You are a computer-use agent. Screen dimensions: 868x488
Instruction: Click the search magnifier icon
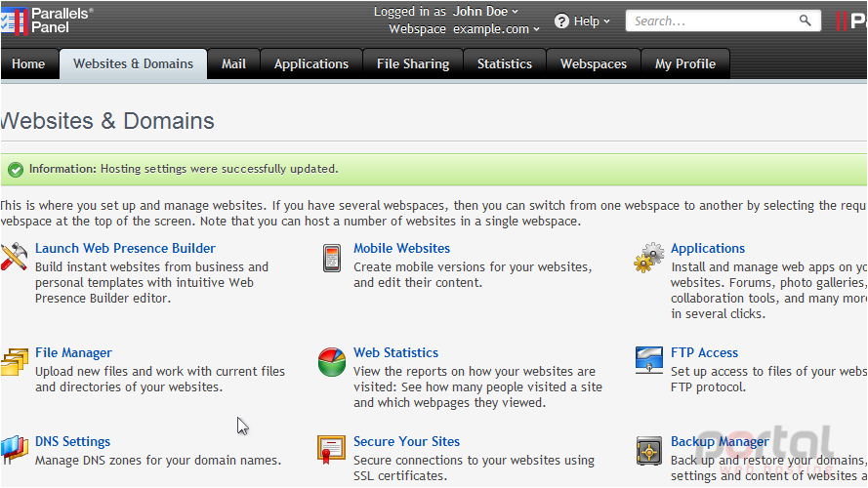point(805,20)
